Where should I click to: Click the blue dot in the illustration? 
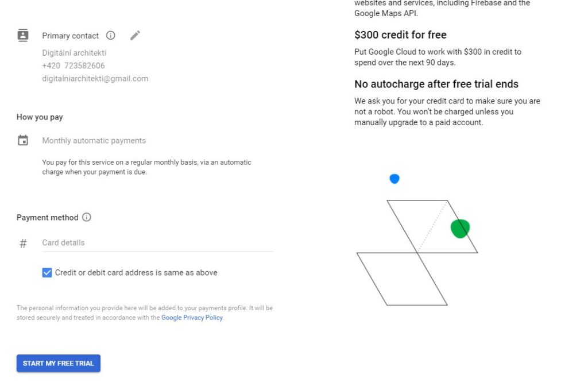tap(394, 179)
